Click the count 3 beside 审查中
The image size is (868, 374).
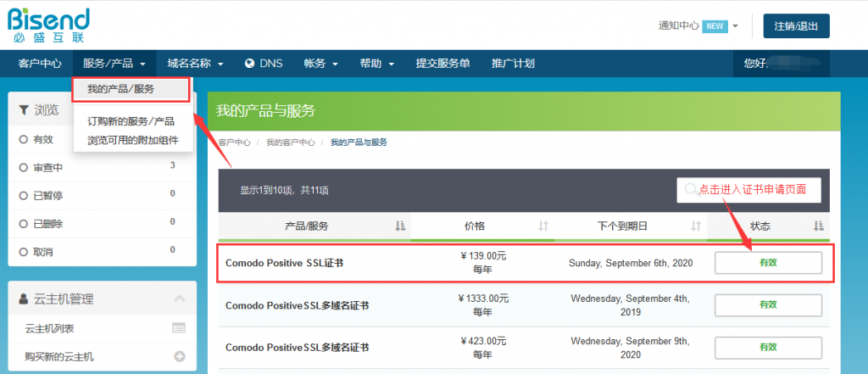click(173, 165)
